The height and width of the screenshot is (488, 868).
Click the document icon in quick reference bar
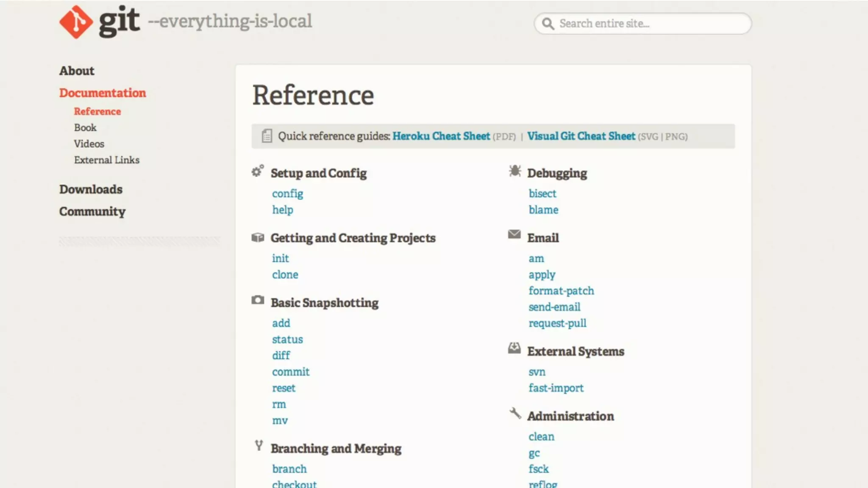click(x=267, y=136)
